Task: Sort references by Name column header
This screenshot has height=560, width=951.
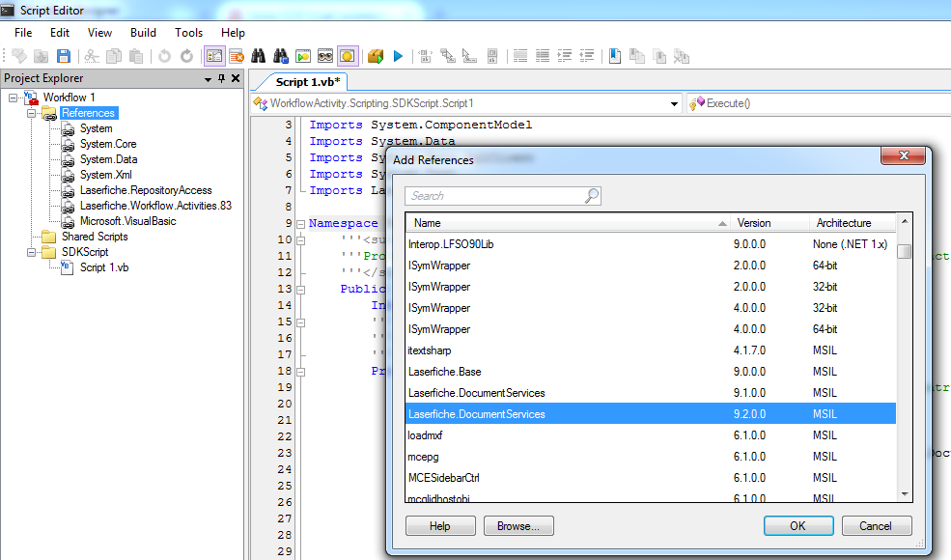Action: 568,223
